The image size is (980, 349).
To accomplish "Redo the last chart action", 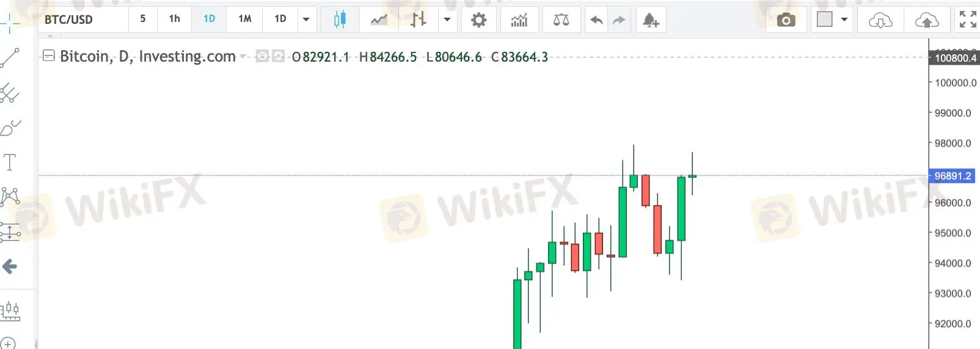I will coord(619,20).
